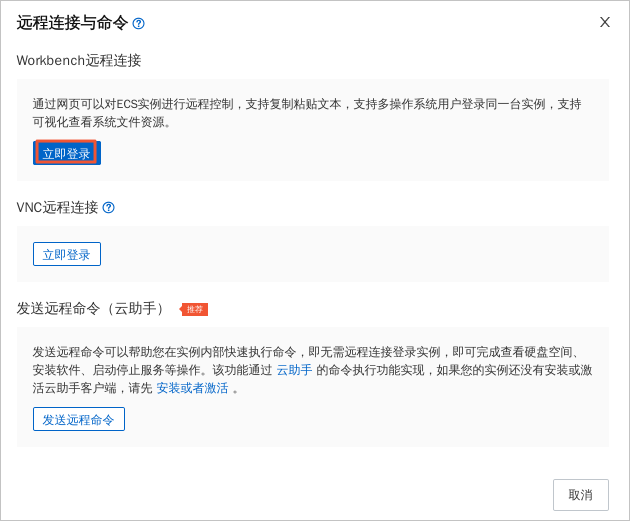Close the 远程连接与命令 dialog with X

605,22
